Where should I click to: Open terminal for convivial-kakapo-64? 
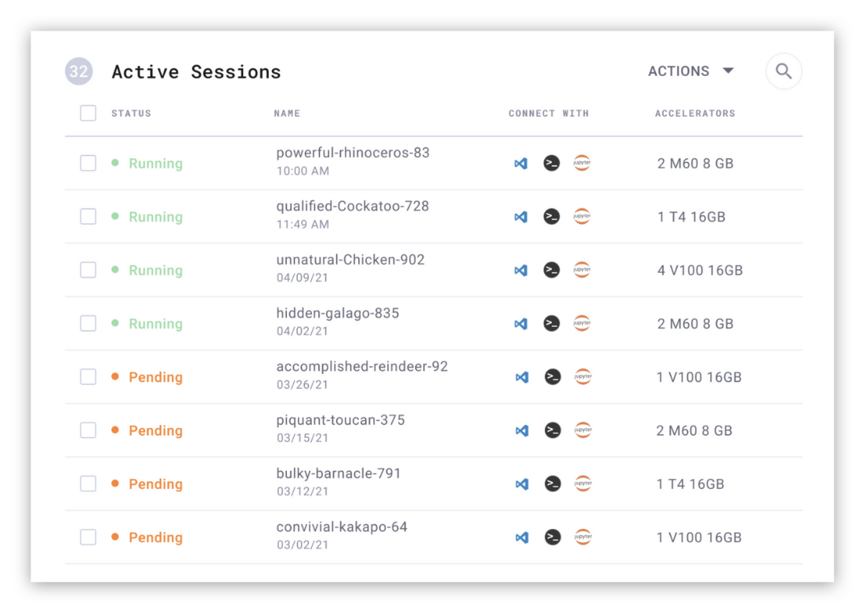pos(553,538)
